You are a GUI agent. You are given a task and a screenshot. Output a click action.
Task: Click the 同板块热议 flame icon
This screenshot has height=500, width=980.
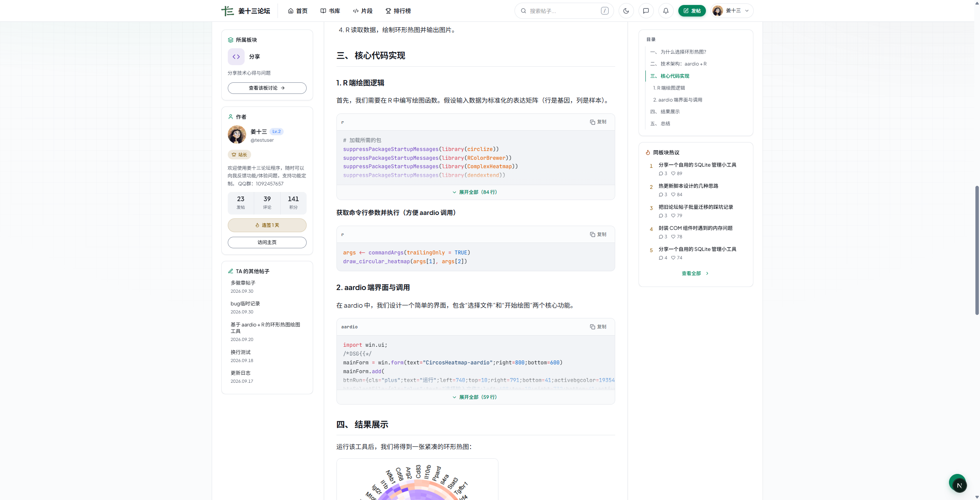tap(648, 152)
